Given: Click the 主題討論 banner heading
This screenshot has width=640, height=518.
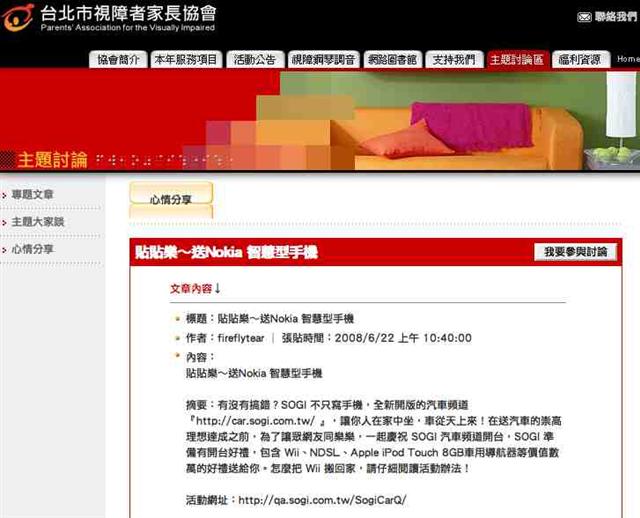Looking at the screenshot, I should click(52, 160).
